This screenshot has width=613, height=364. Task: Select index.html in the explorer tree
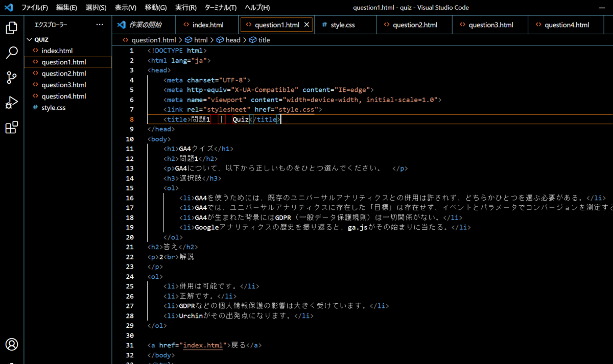[67, 51]
